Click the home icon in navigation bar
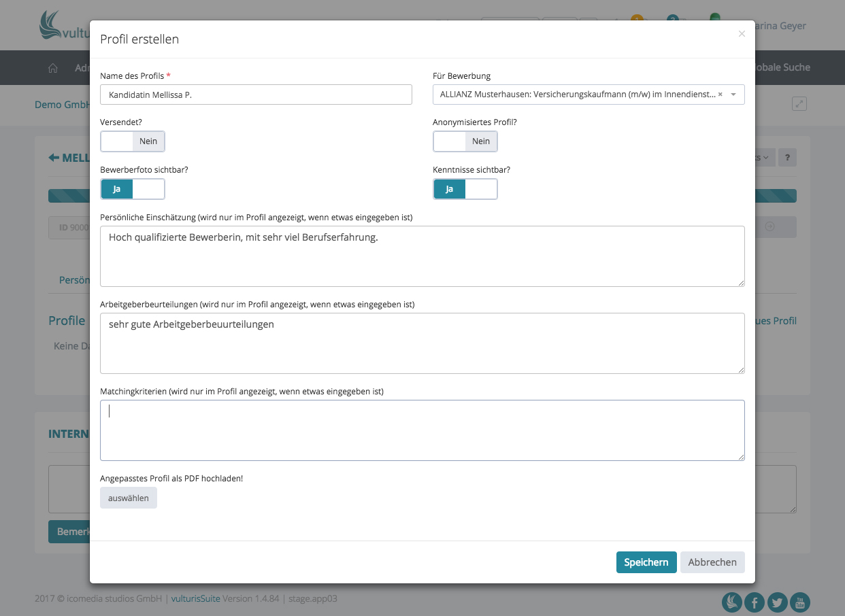 pyautogui.click(x=53, y=68)
